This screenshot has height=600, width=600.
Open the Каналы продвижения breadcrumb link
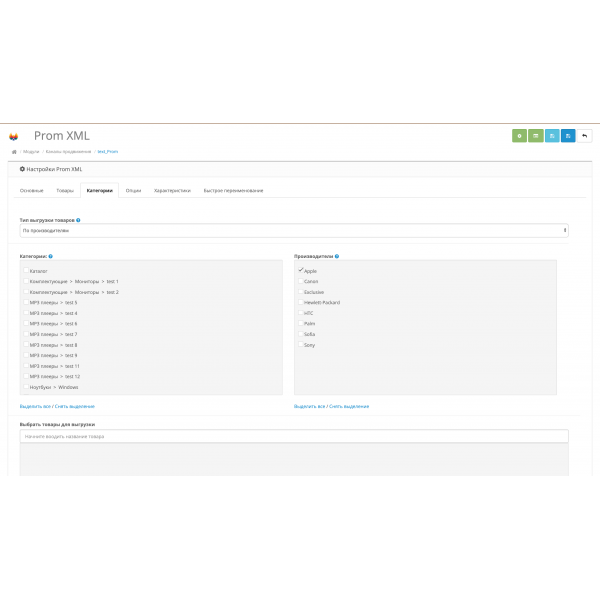tap(68, 152)
